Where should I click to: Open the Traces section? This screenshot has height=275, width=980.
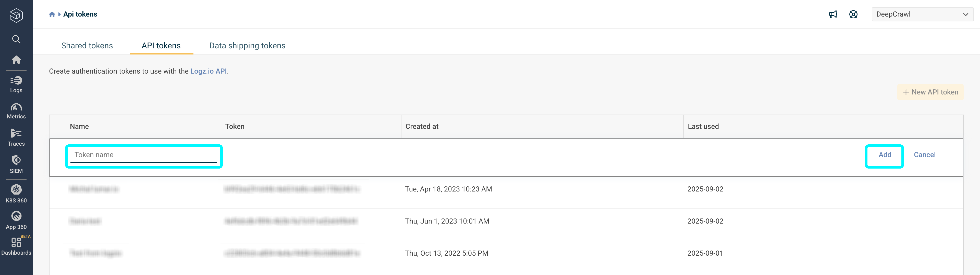(16, 137)
